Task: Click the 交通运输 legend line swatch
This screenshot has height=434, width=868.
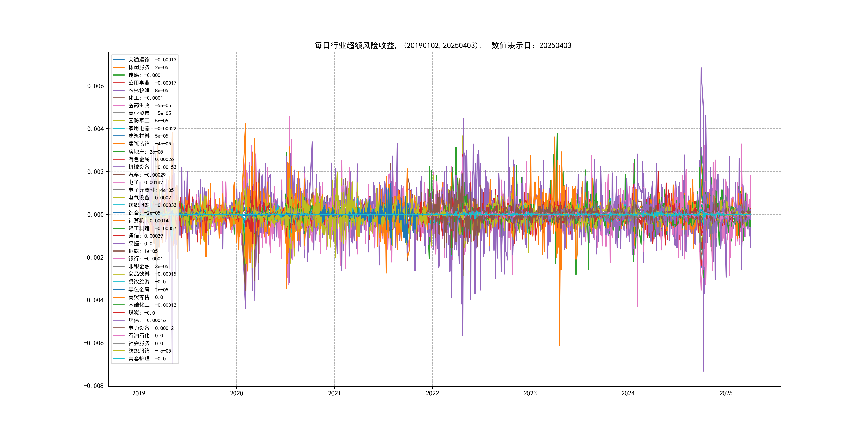Action: coord(119,60)
